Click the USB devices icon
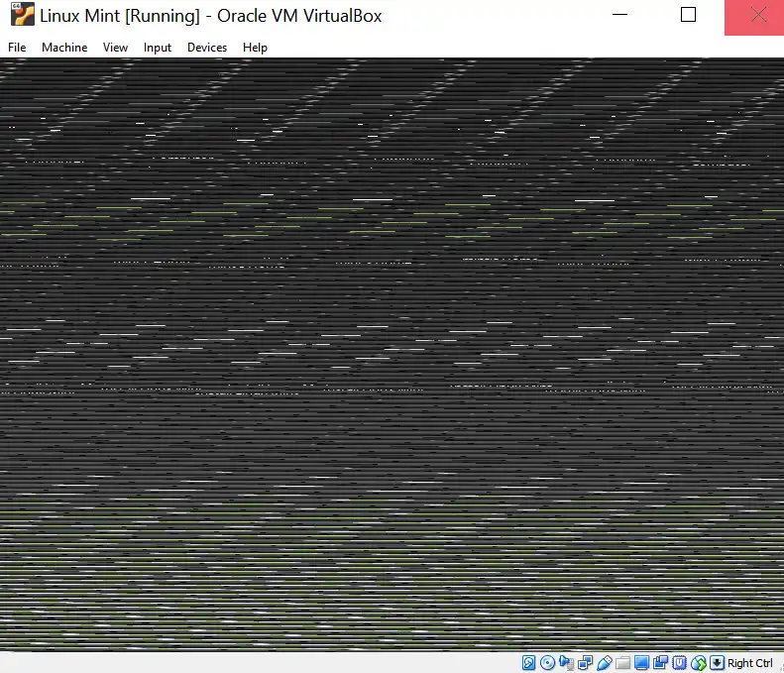 (604, 663)
